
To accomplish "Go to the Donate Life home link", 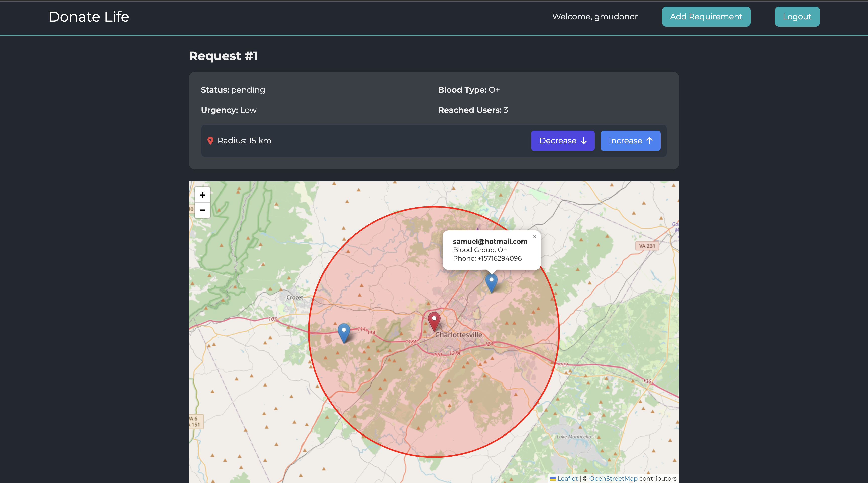I will tap(89, 17).
